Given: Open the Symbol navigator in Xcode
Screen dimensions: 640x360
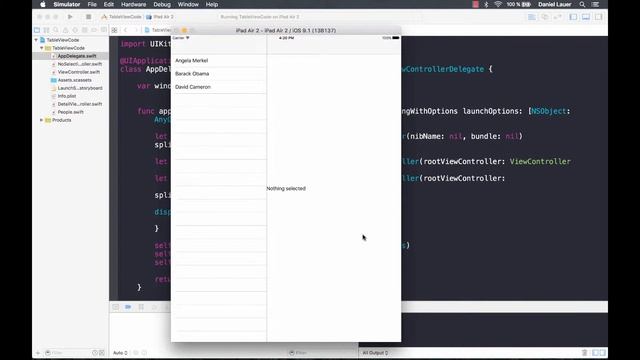Looking at the screenshot, I should click(46, 30).
